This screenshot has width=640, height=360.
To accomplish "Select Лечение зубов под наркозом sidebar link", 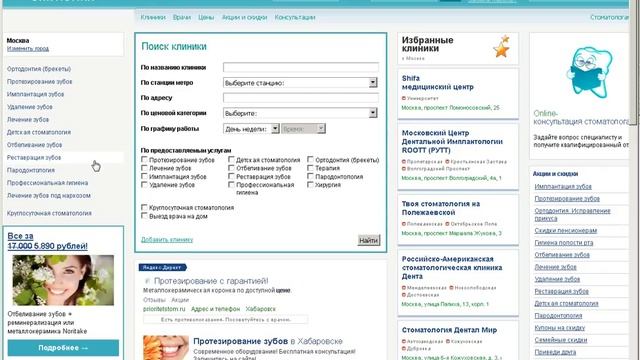I will pyautogui.click(x=49, y=195).
